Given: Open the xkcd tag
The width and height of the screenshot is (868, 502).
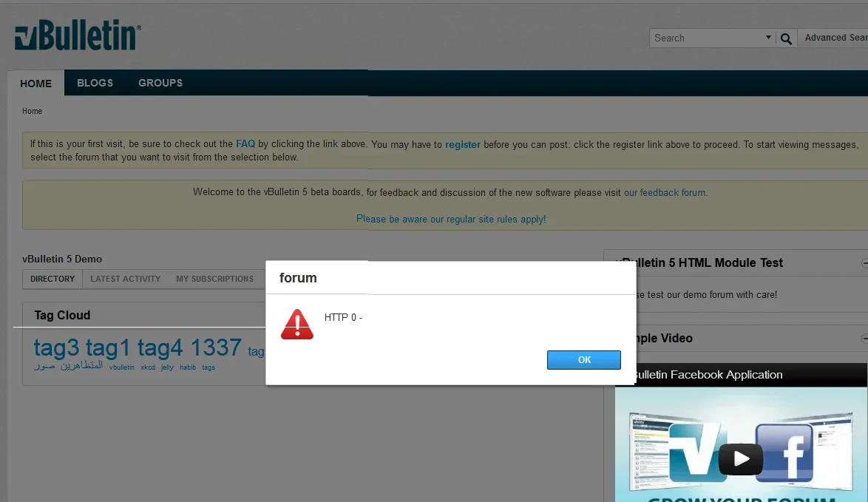Looking at the screenshot, I should 148,367.
